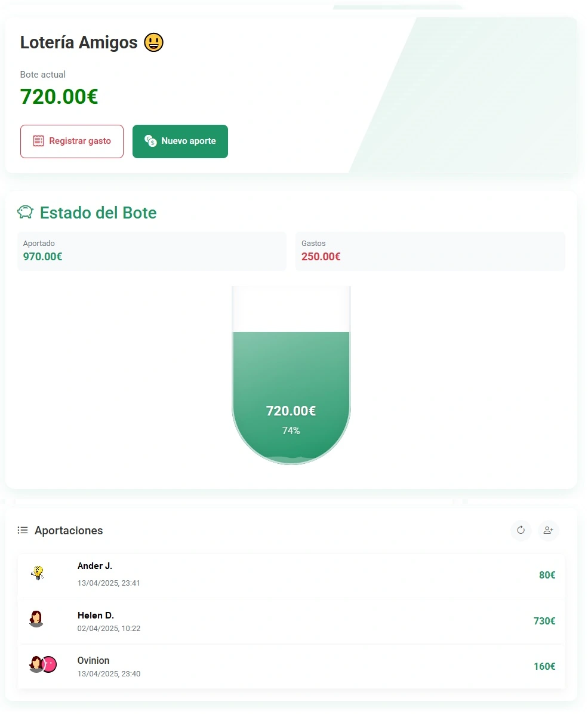The image size is (588, 714).
Task: Select the Ovinion contribution entry
Action: coord(291,667)
